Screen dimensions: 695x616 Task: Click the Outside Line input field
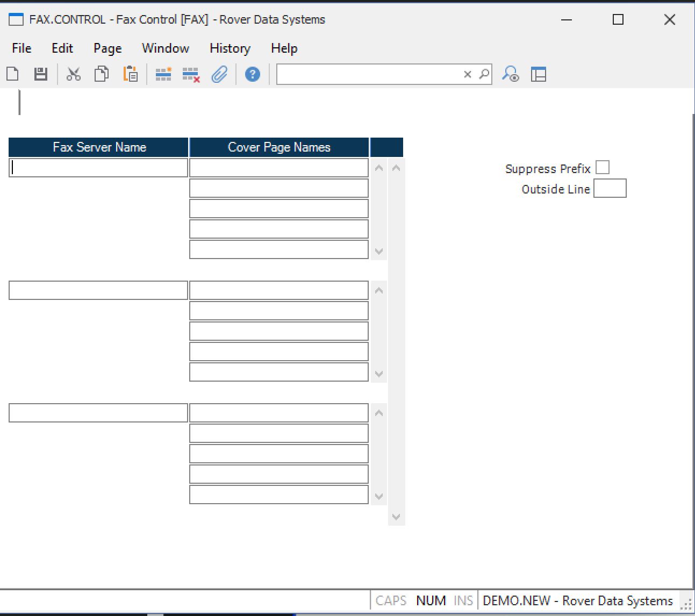pos(610,189)
